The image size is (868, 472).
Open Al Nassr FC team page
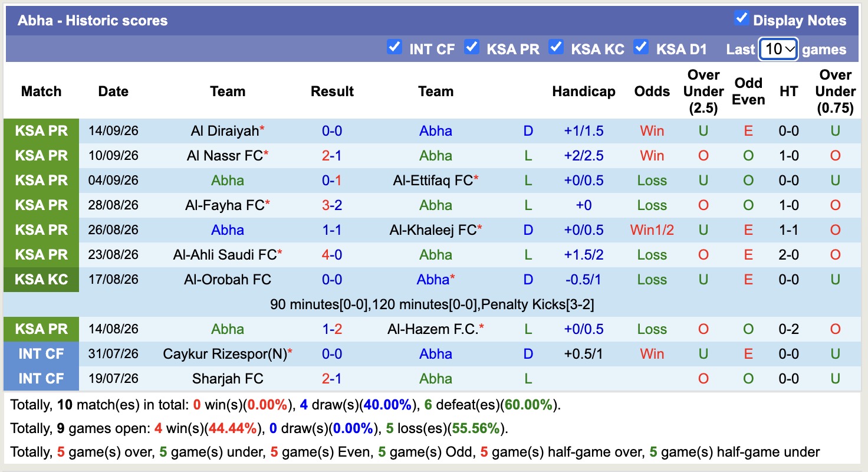(x=225, y=156)
